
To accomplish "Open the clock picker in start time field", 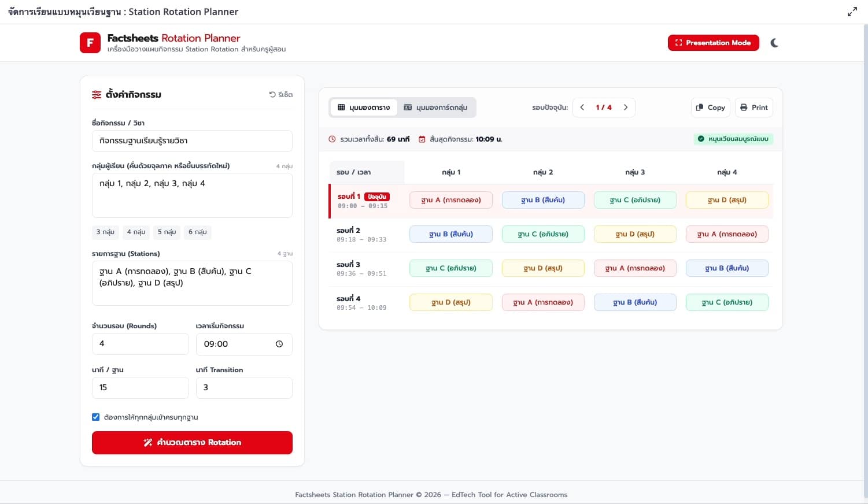I will coord(279,344).
